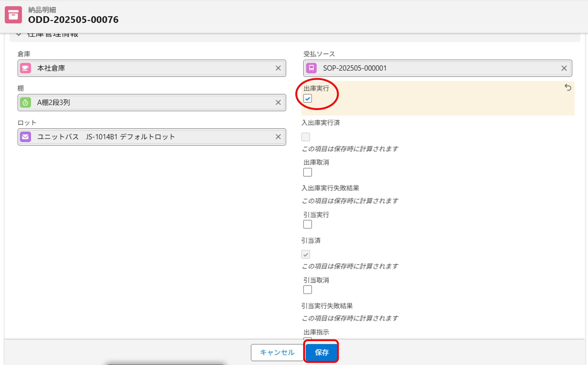Clear the 棚 field selection
This screenshot has height=365, width=588.
278,103
